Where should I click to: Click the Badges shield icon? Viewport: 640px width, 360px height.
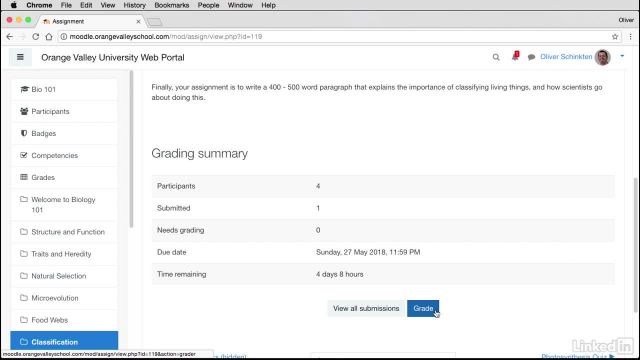coord(24,133)
